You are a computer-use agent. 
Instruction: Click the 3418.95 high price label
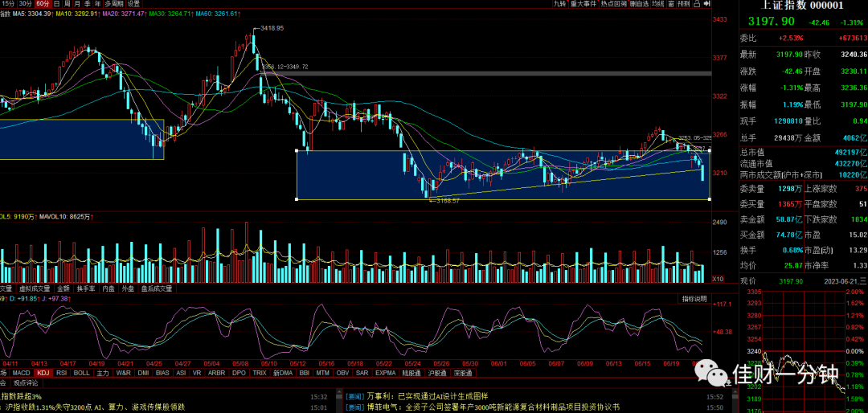tap(272, 27)
